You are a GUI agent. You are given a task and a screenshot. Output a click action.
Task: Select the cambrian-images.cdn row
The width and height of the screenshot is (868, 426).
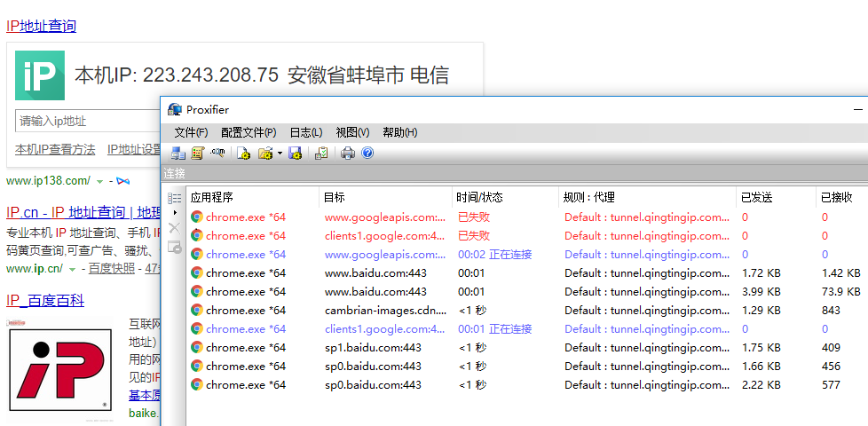[527, 311]
